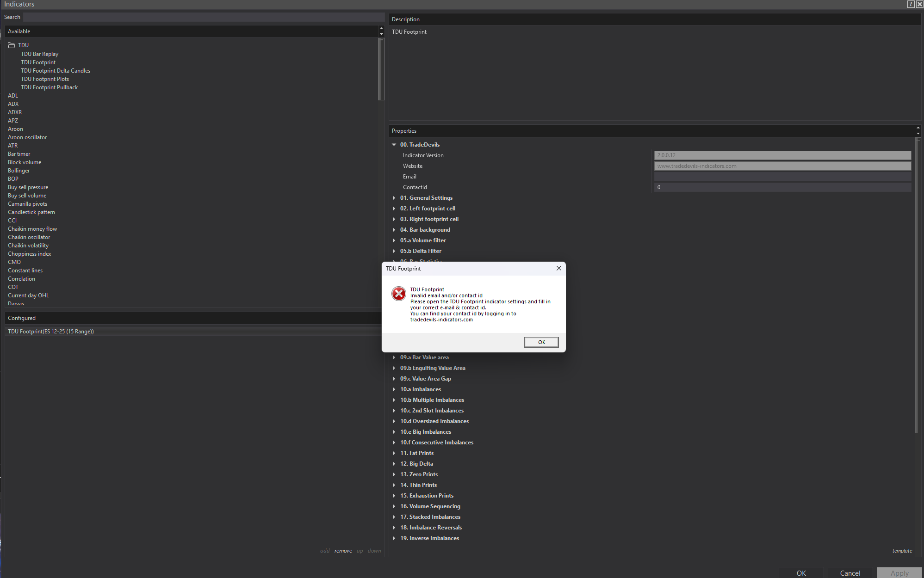This screenshot has width=924, height=578.
Task: Click the Search input field
Action: point(204,17)
